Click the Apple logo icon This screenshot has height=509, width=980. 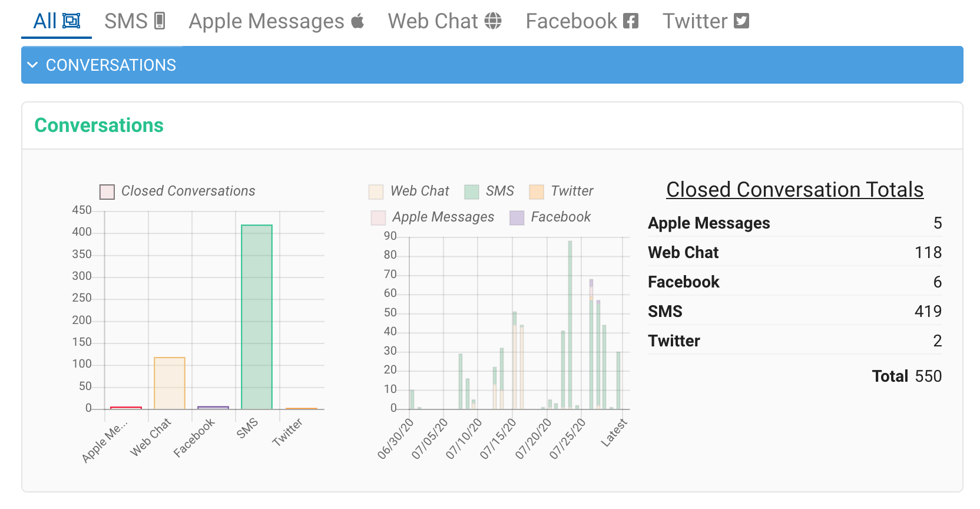tap(357, 21)
